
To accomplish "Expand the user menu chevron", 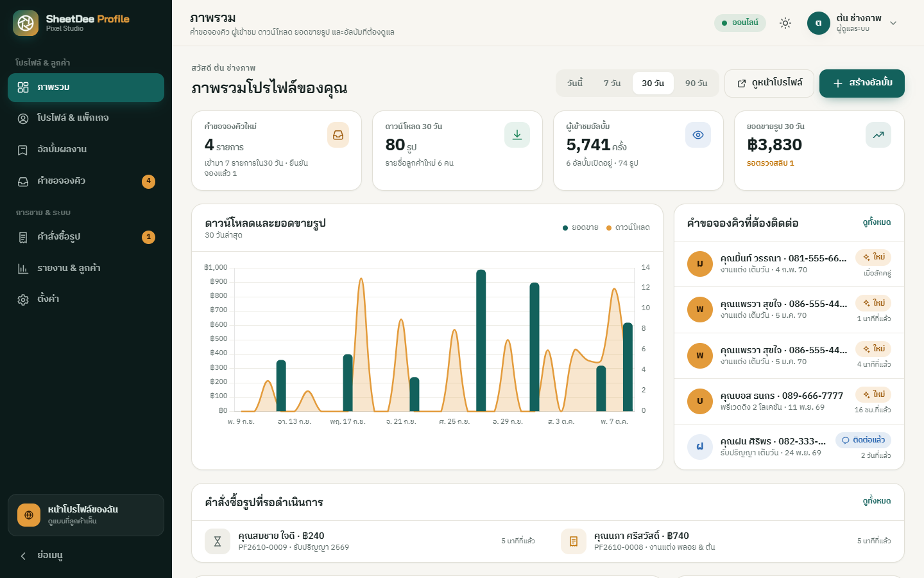I will pyautogui.click(x=893, y=23).
